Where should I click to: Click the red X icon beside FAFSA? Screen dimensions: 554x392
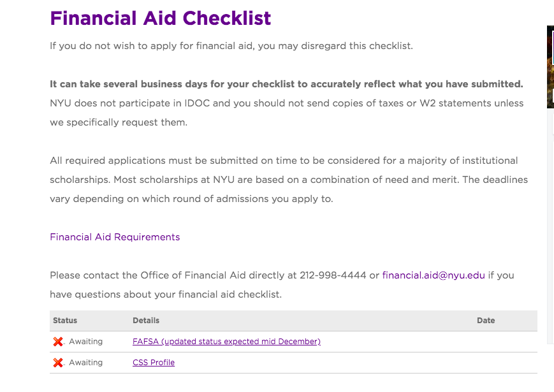[58, 342]
